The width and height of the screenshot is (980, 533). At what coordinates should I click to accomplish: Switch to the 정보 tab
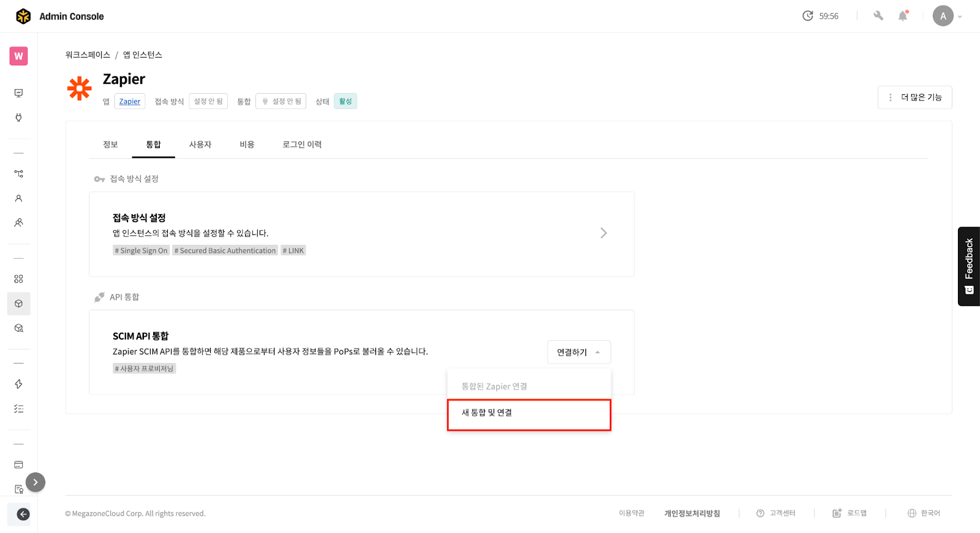click(x=110, y=144)
